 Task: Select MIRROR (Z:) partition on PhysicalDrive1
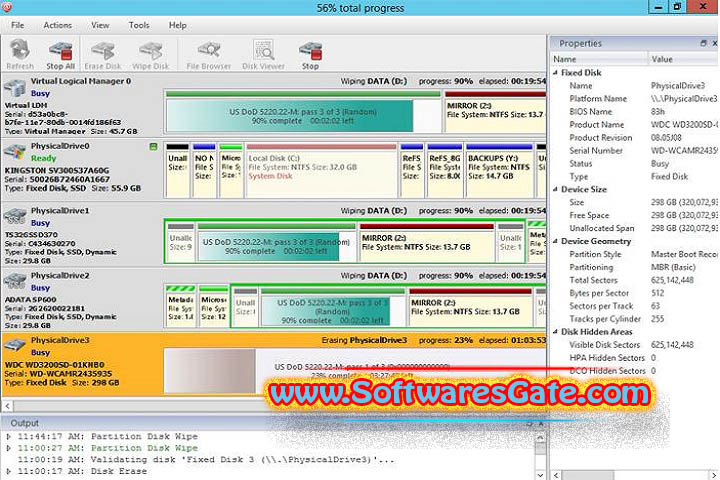tap(427, 243)
